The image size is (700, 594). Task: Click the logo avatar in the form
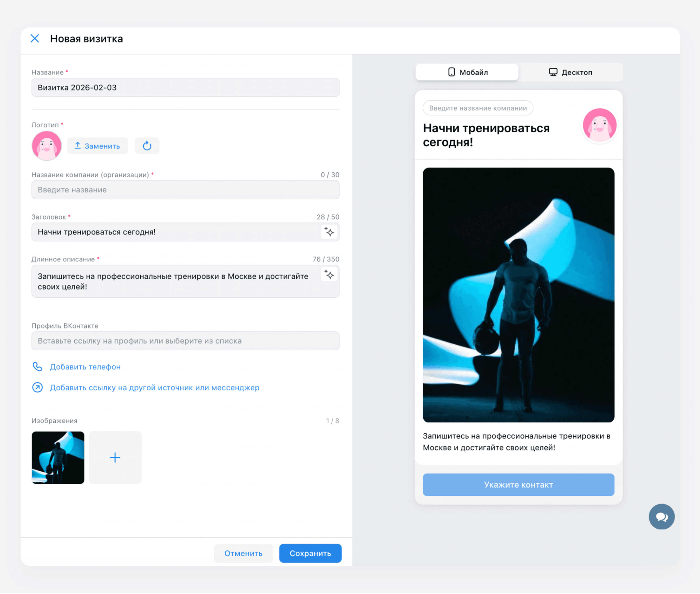tap(46, 146)
